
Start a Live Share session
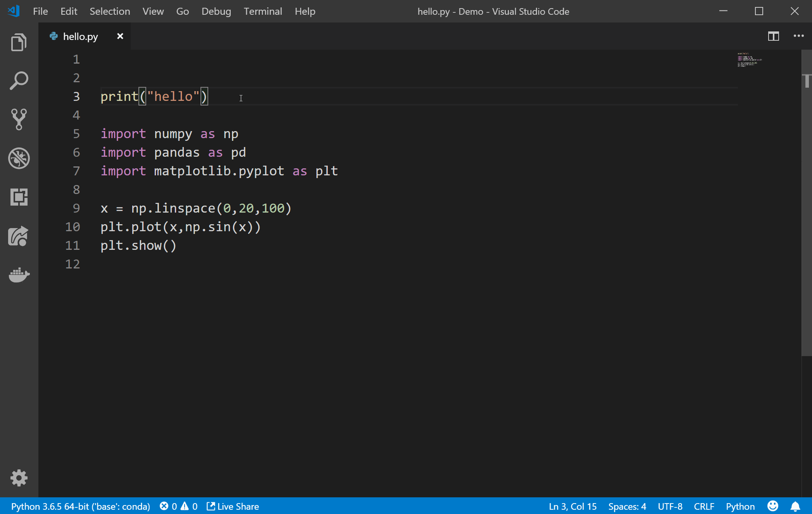(233, 506)
